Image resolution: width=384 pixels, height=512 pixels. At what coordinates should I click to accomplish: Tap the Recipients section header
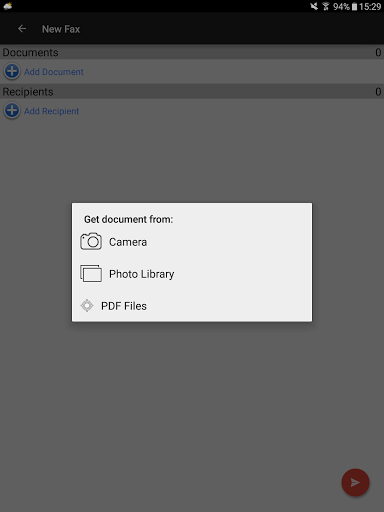click(192, 92)
